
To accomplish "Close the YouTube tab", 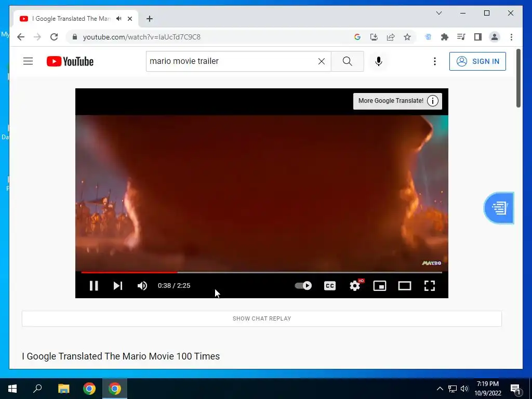I will coord(129,19).
